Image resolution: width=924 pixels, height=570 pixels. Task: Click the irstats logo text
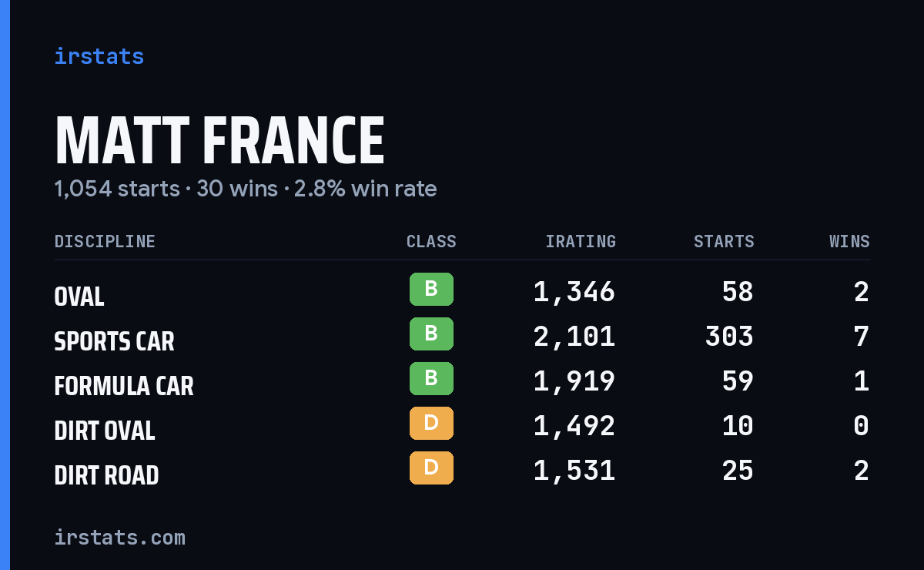click(99, 56)
